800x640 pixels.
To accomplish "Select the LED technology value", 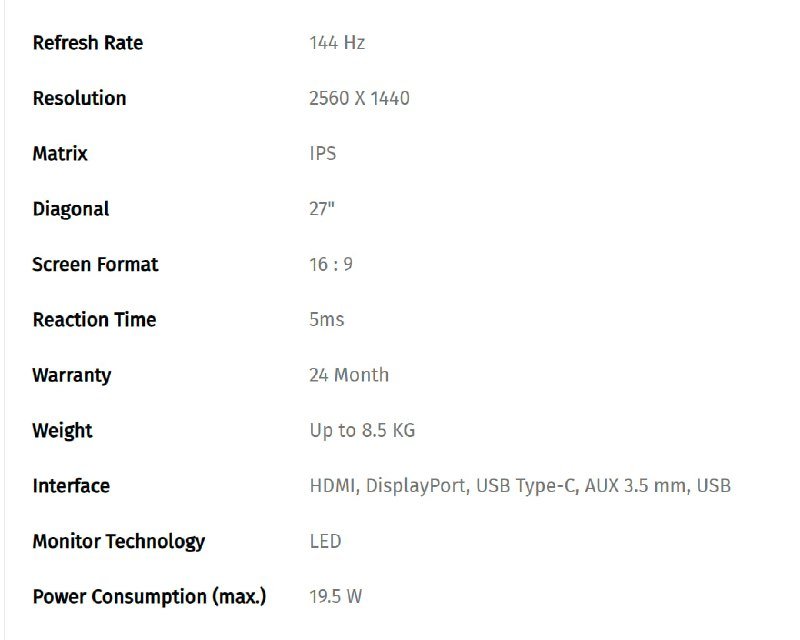I will click(326, 542).
